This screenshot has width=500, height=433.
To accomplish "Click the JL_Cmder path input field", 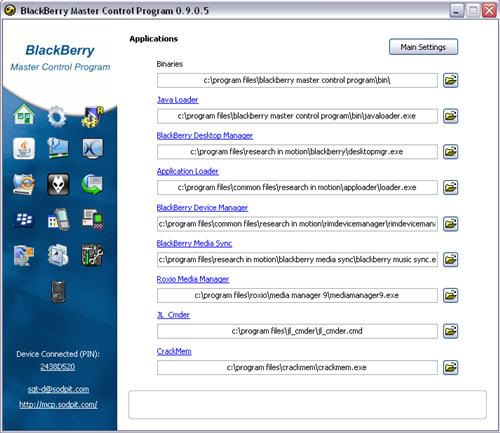I will point(297,331).
